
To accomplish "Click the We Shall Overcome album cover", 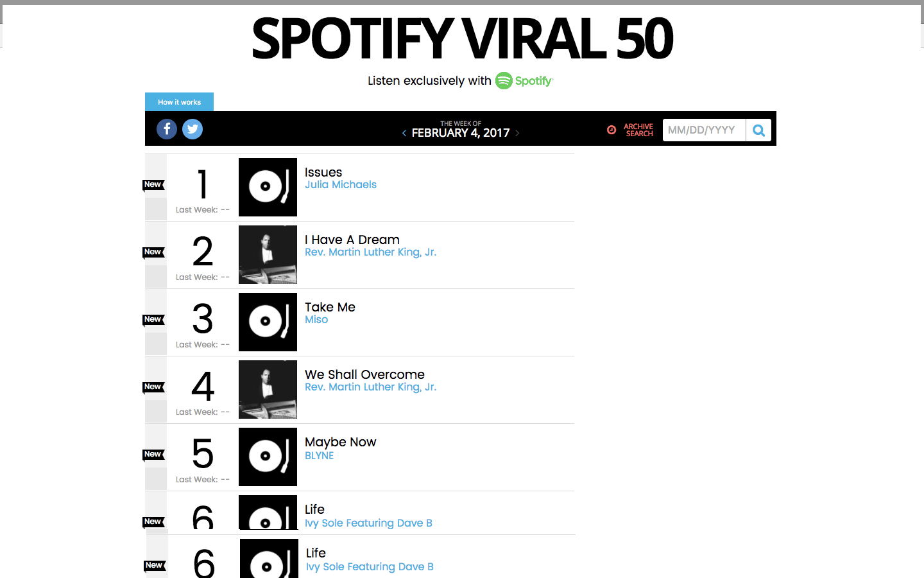I will click(268, 389).
